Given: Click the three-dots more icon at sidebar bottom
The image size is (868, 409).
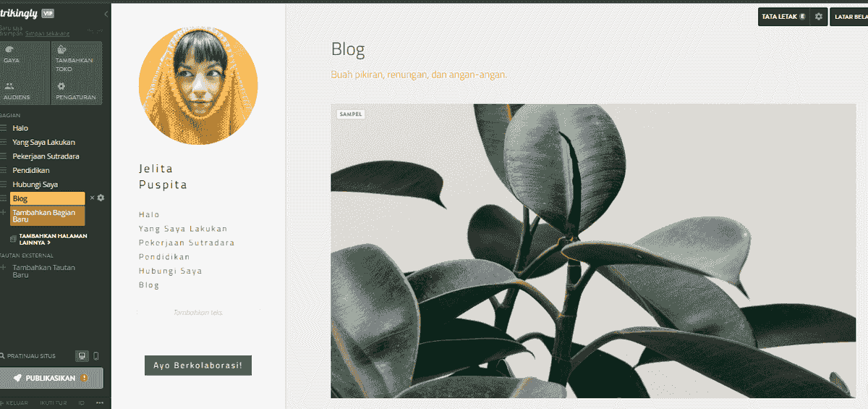Looking at the screenshot, I should (100, 403).
